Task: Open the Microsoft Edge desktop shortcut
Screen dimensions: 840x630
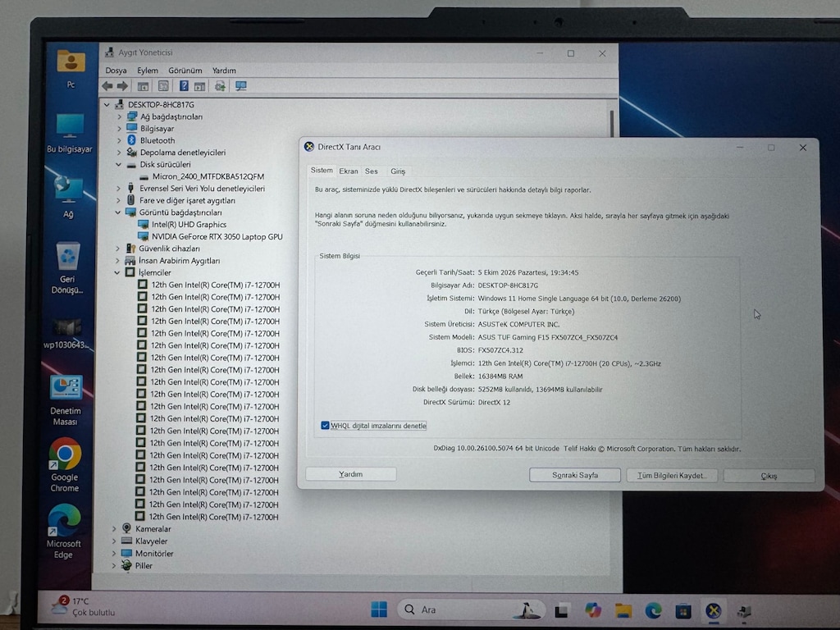Action: pos(64,531)
